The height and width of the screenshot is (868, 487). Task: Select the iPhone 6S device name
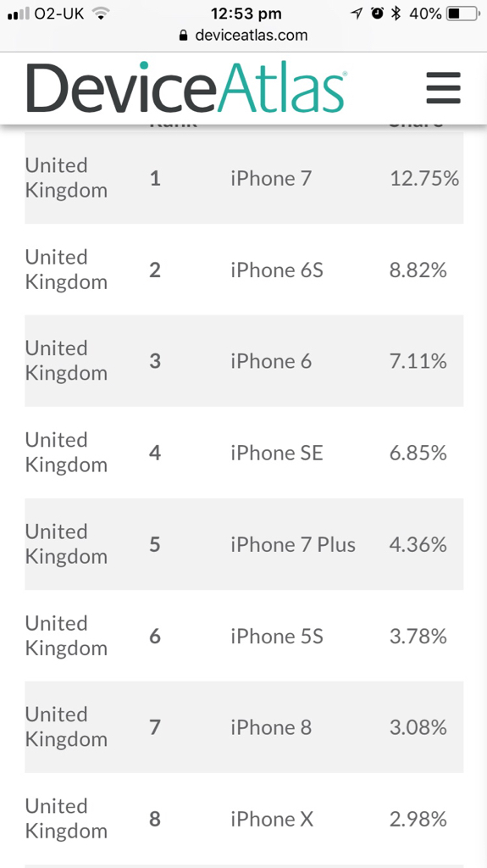pyautogui.click(x=277, y=270)
